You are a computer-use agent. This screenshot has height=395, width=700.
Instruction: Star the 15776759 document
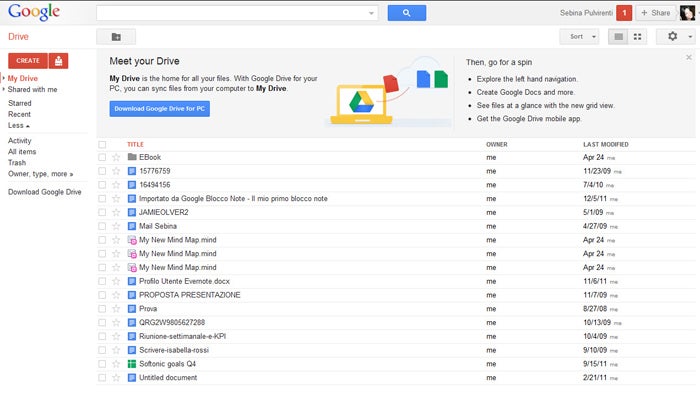coord(116,171)
